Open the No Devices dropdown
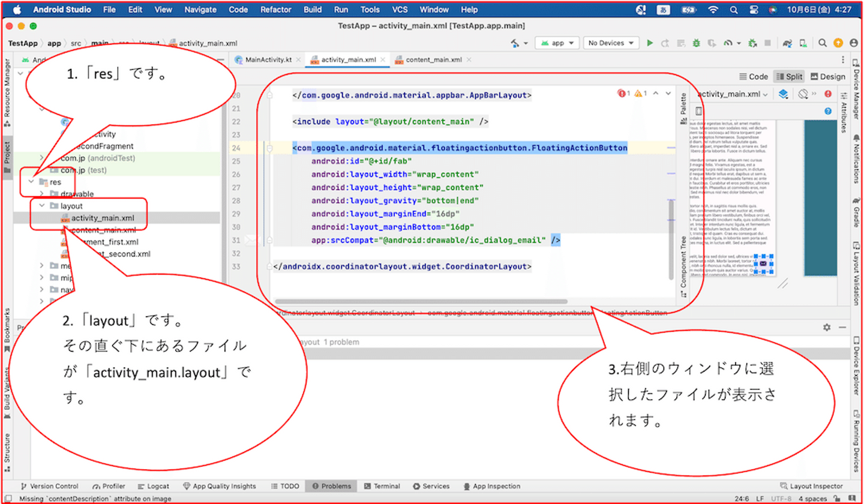The image size is (864, 504). (611, 43)
